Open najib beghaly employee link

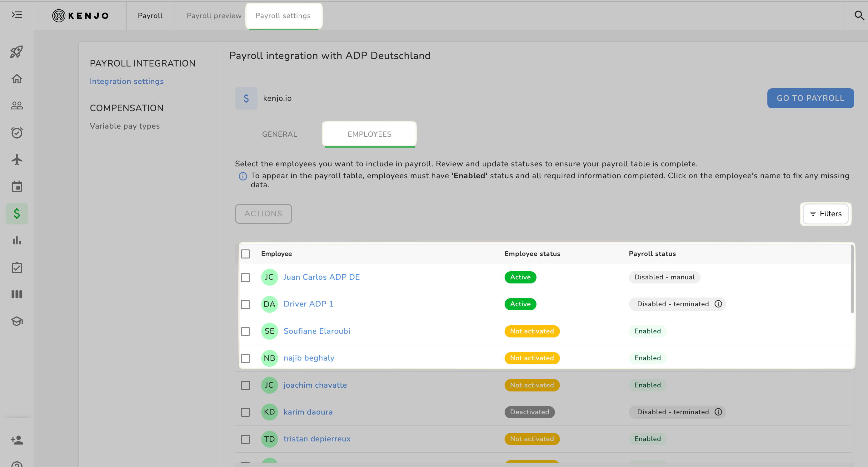309,358
